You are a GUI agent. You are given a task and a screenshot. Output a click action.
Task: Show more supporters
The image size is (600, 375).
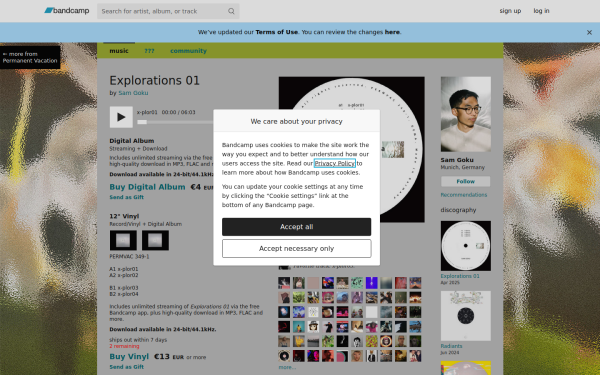click(287, 367)
